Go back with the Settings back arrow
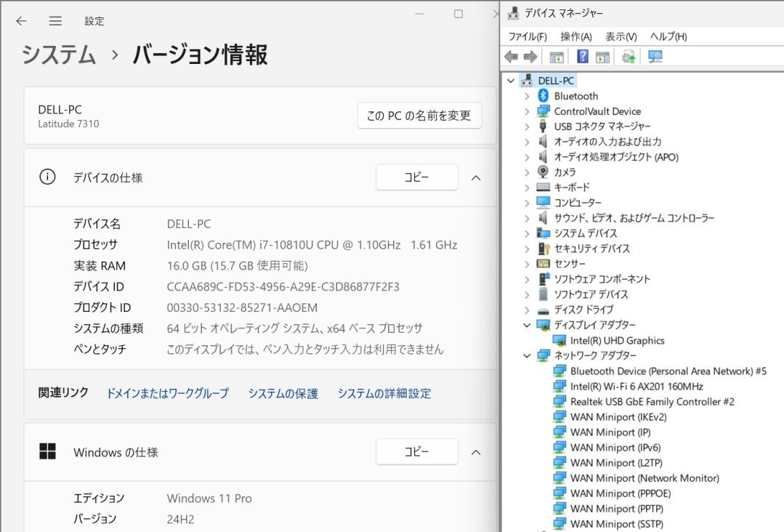This screenshot has width=784, height=532. click(21, 20)
